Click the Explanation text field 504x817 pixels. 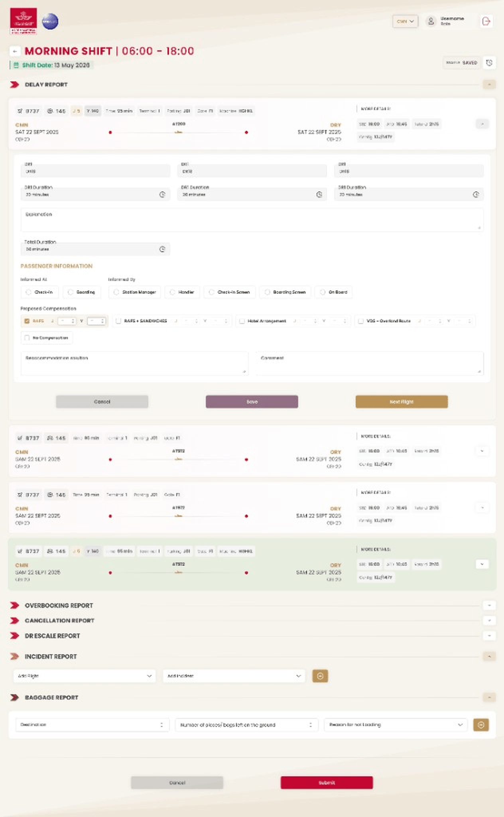pyautogui.click(x=252, y=220)
